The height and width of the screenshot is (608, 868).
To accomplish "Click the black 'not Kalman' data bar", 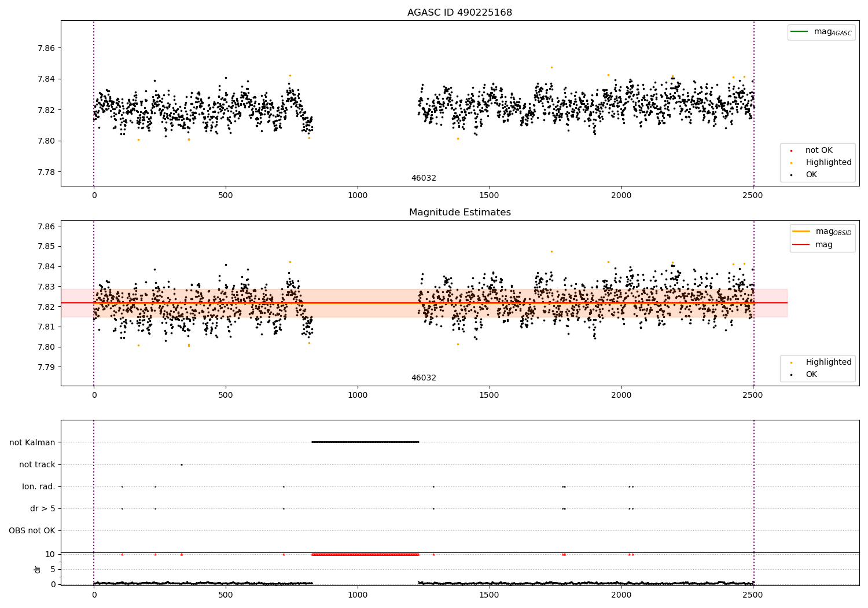I will pyautogui.click(x=365, y=442).
